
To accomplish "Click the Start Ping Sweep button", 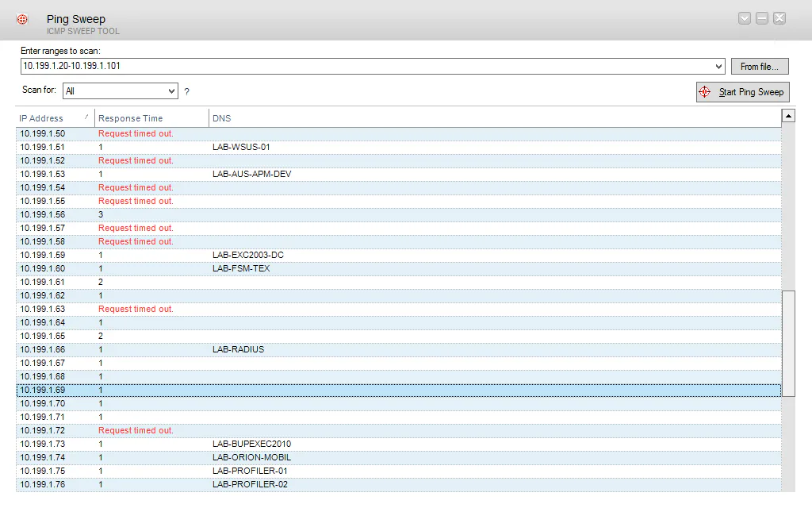I will pos(742,92).
